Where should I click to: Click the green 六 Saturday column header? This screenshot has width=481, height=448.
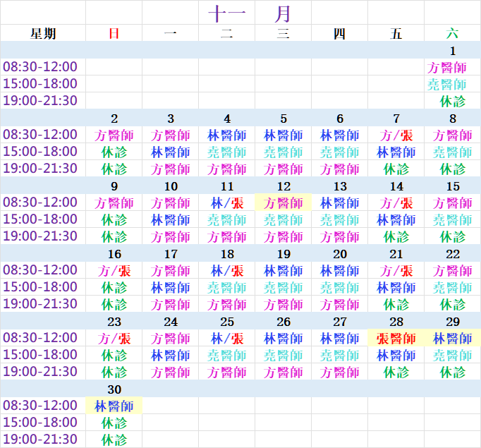pos(452,33)
